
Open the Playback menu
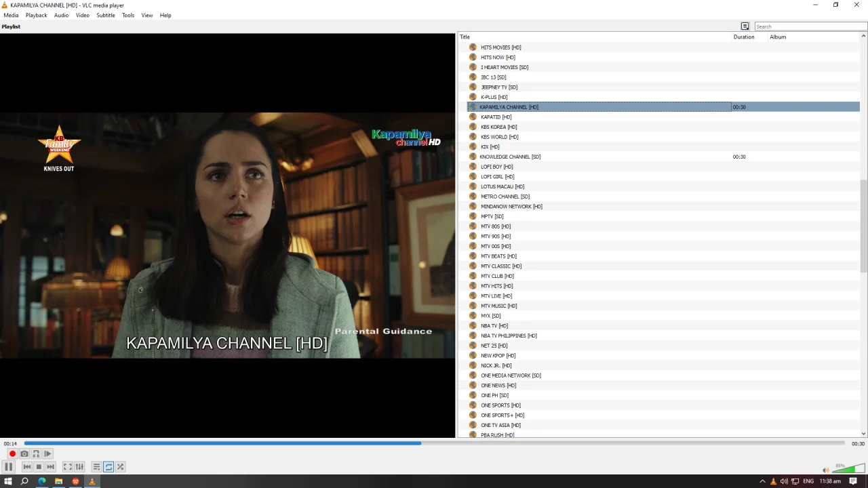coord(37,15)
